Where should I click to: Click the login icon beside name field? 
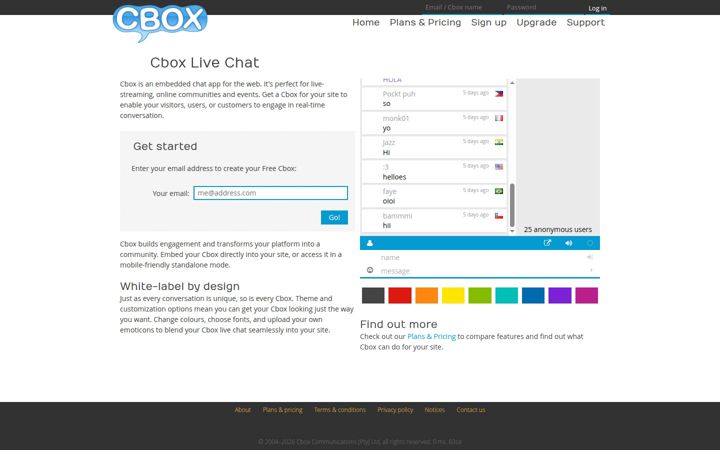tap(590, 257)
